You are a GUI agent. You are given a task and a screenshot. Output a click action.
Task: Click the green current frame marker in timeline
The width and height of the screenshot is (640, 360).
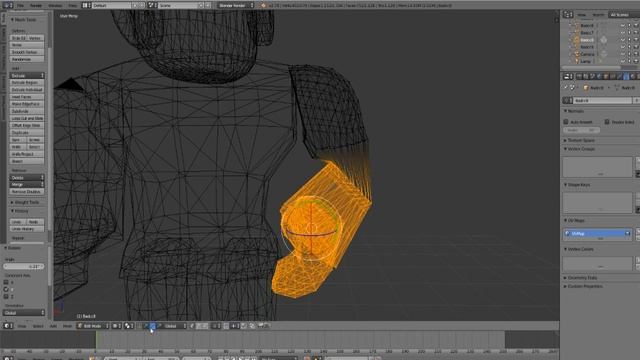96,340
